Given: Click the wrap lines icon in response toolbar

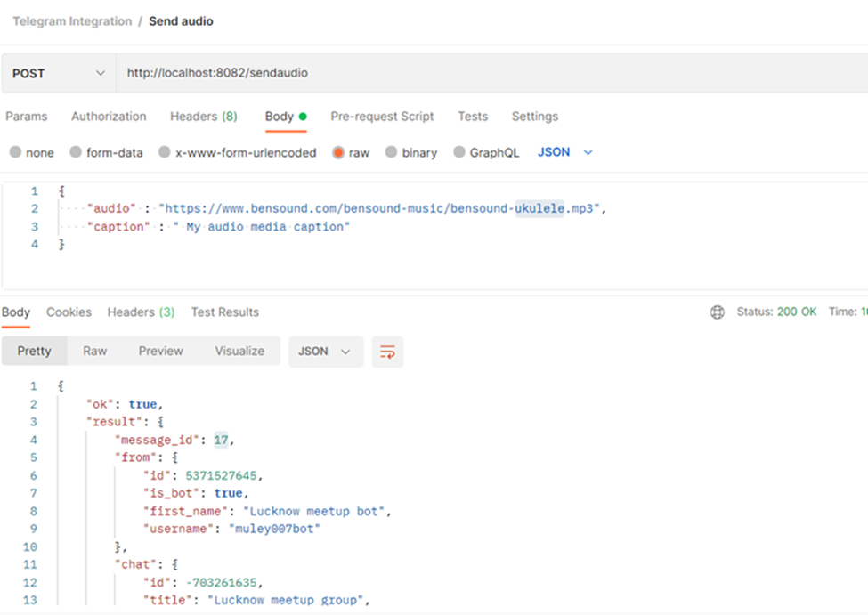Looking at the screenshot, I should [x=387, y=352].
